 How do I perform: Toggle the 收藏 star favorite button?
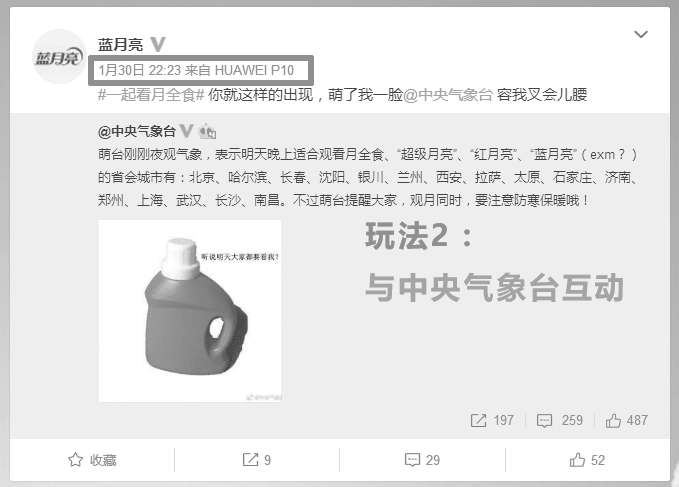92,460
